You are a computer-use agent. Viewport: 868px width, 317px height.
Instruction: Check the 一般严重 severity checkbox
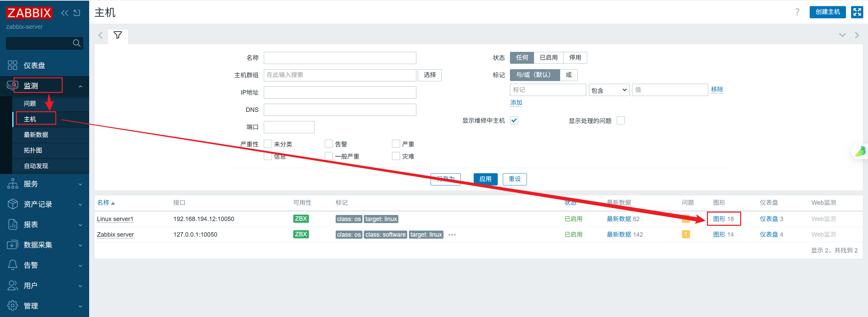click(x=329, y=156)
